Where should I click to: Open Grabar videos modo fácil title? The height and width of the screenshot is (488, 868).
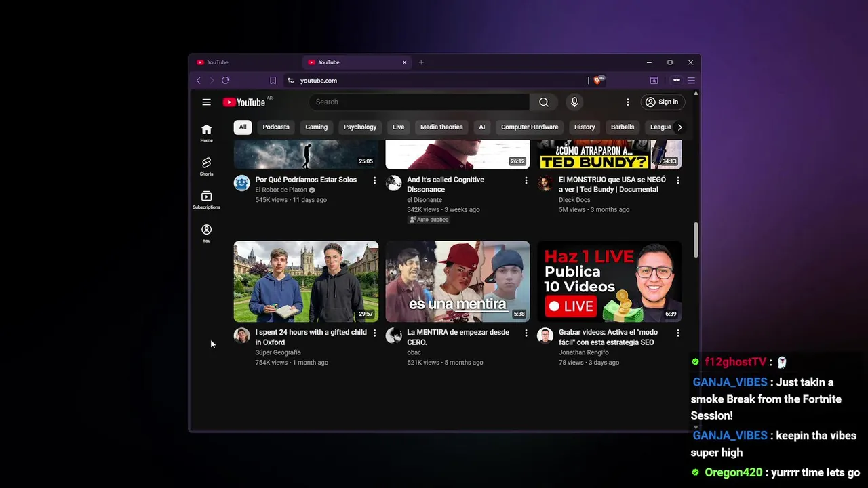pyautogui.click(x=608, y=338)
